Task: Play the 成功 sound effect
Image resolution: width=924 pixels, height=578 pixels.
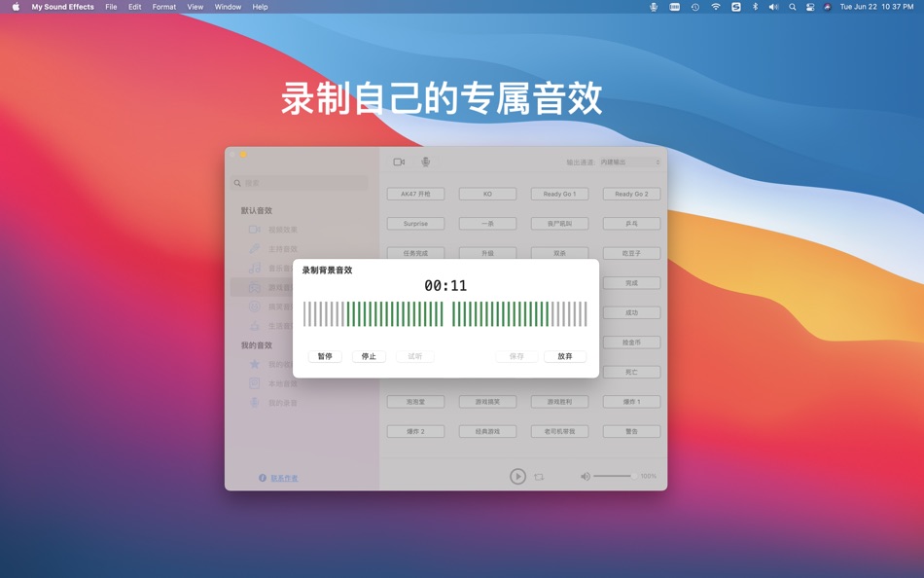Action: [x=631, y=312]
